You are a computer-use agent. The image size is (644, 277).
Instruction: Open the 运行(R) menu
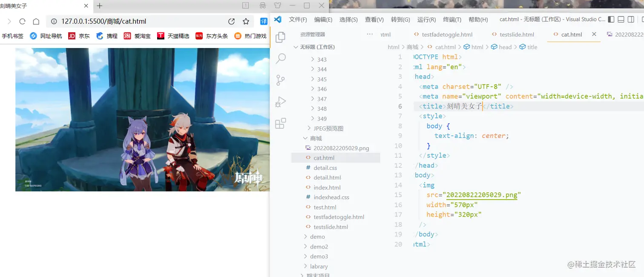426,20
